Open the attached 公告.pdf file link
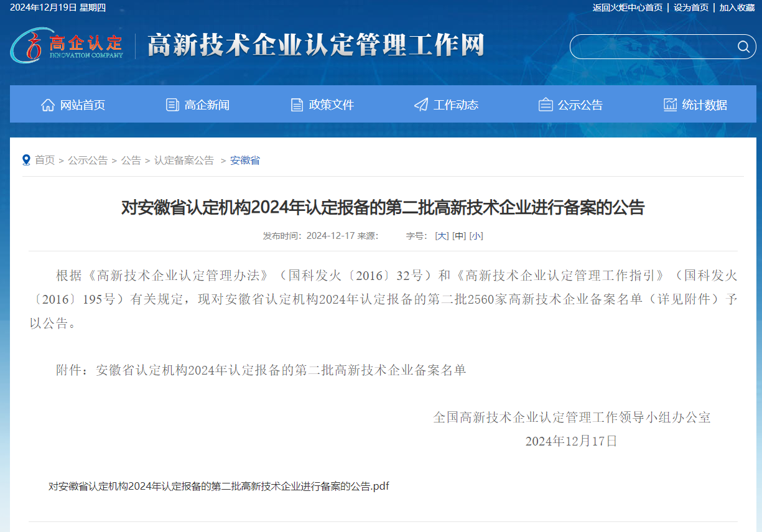The image size is (762, 532). pyautogui.click(x=218, y=486)
